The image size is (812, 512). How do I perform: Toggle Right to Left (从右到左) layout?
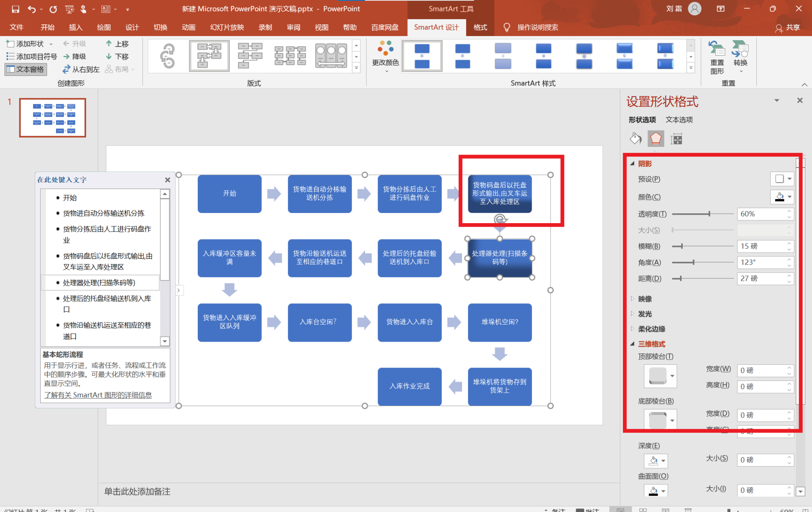pos(81,69)
